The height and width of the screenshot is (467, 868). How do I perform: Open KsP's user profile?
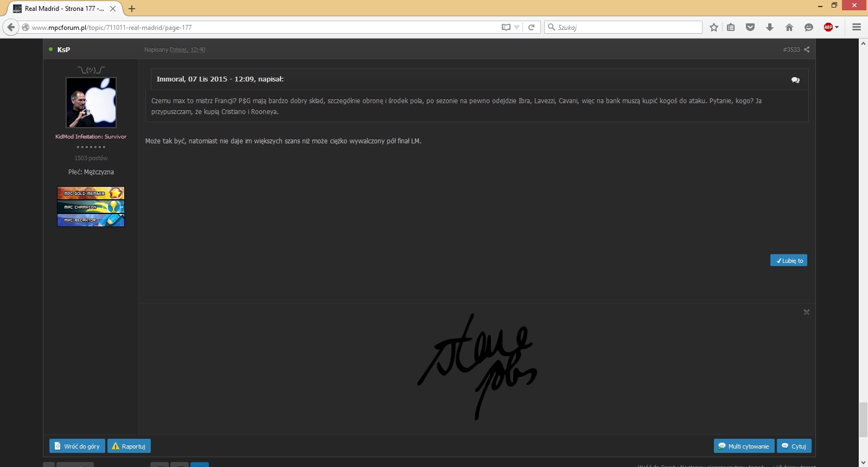[63, 49]
